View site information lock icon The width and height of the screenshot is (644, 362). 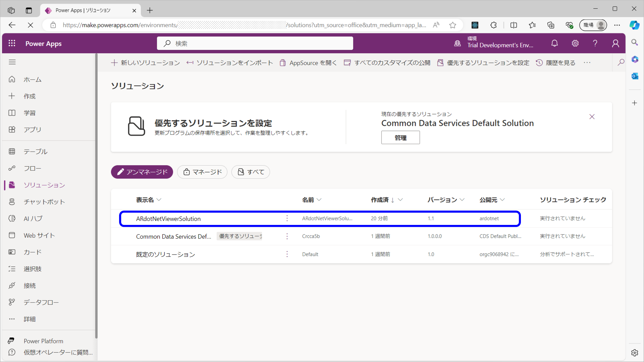(x=53, y=25)
